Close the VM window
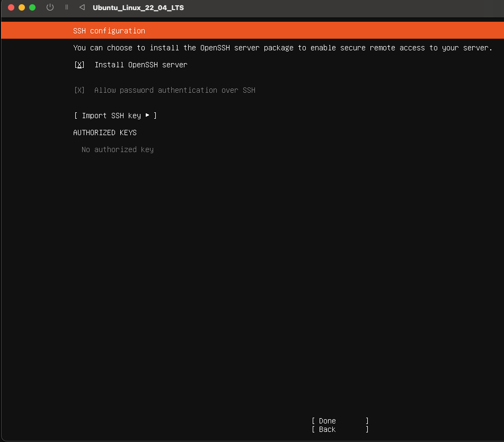 pos(11,7)
